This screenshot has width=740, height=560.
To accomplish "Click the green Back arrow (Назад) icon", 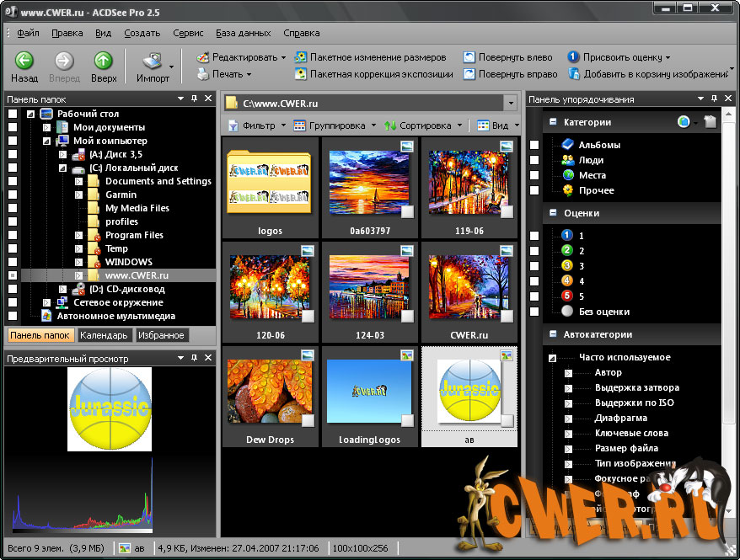I will click(24, 61).
